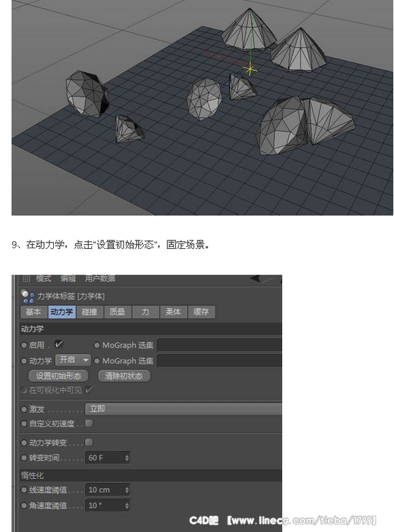Click the 清除初状态 button
Viewport: 394px width, 532px height.
(124, 376)
